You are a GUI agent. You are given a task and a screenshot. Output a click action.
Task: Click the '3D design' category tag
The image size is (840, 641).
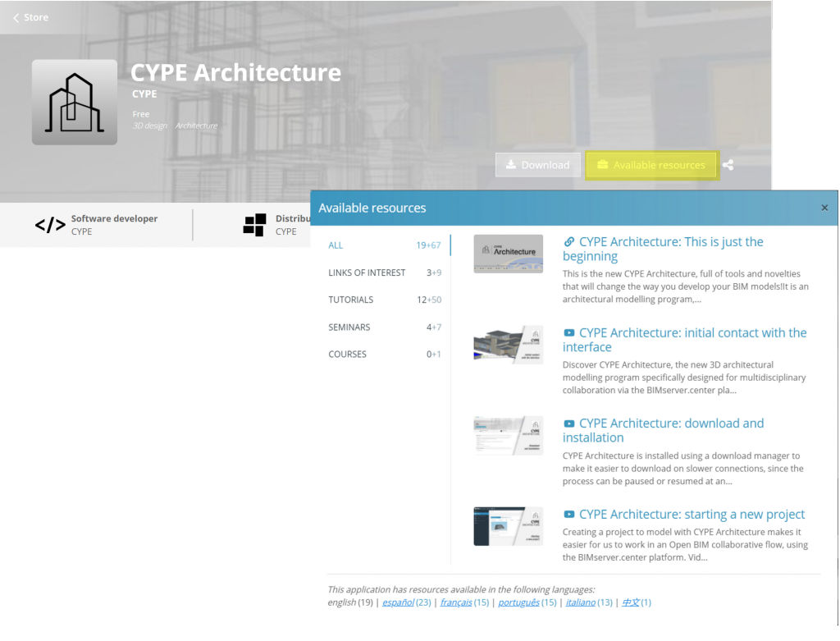click(149, 126)
